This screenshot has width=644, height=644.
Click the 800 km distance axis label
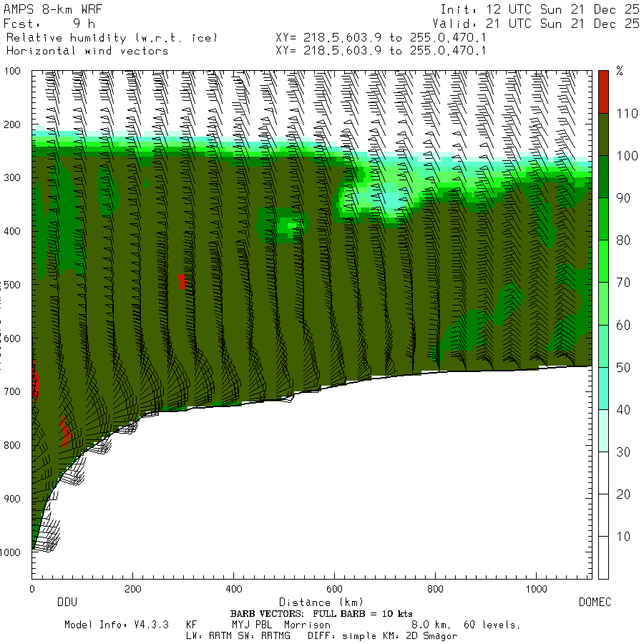[x=435, y=589]
